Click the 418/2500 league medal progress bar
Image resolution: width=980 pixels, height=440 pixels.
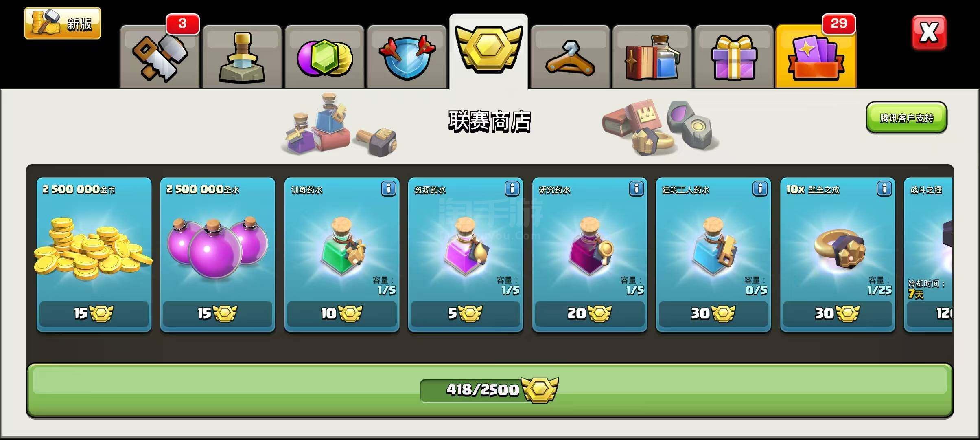(490, 390)
